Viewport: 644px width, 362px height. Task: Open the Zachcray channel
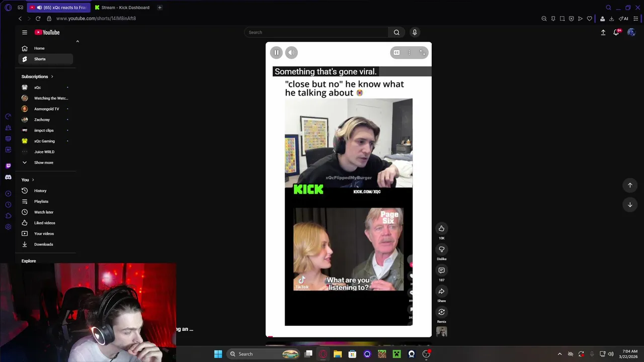[x=46, y=120]
